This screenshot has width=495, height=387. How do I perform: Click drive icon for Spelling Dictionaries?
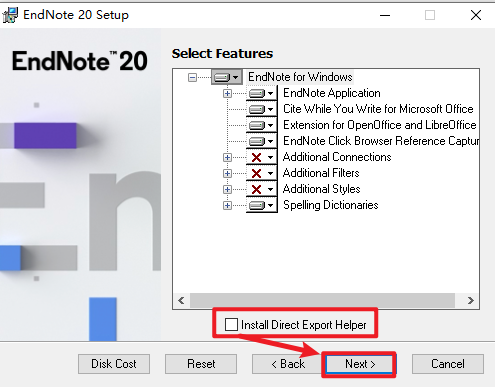262,205
